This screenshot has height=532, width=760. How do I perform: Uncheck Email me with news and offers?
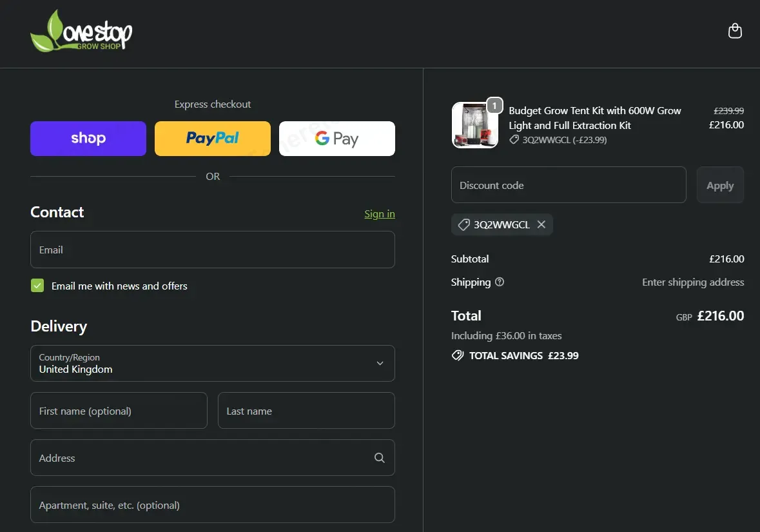(x=37, y=286)
